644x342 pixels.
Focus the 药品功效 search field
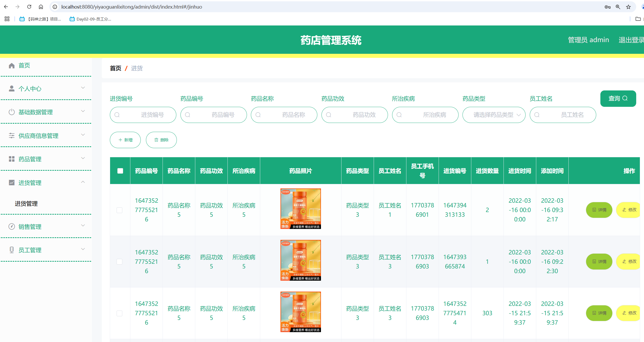point(355,115)
